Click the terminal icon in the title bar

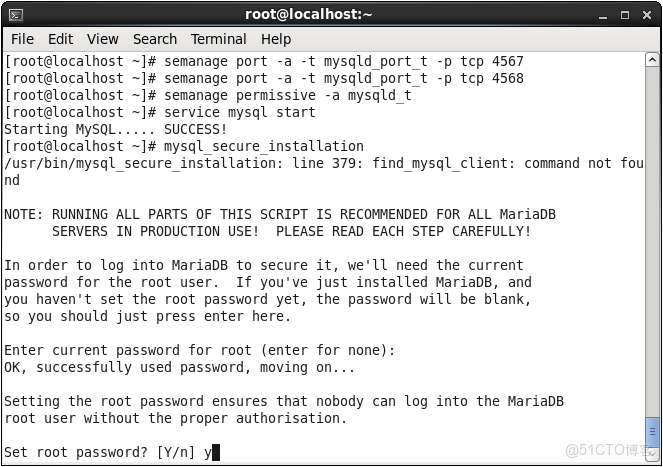pos(15,14)
